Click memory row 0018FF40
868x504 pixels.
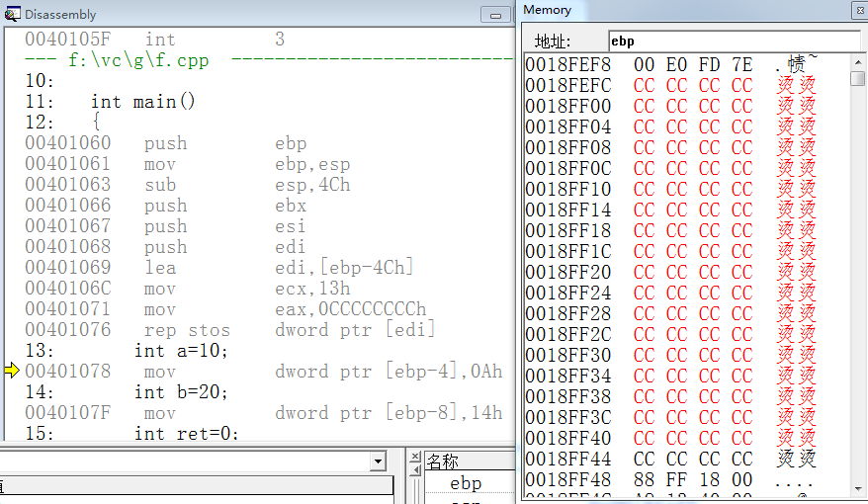coord(671,438)
